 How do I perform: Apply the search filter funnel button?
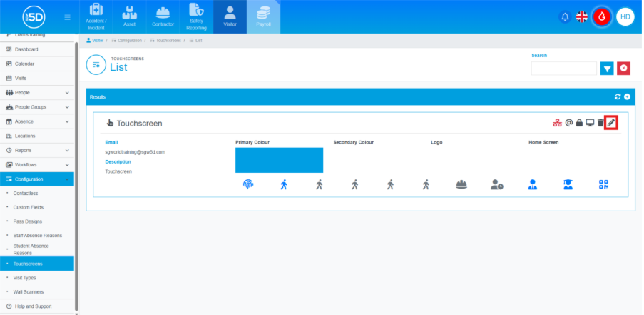[x=607, y=69]
